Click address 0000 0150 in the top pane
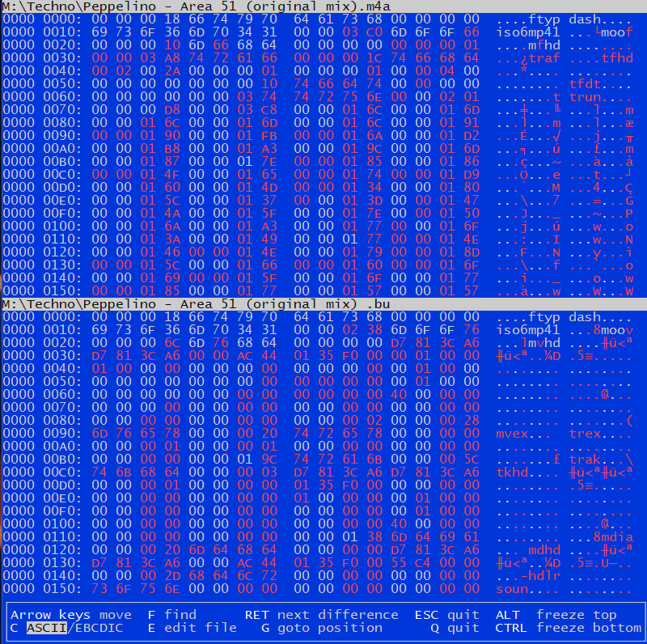Viewport: 647px width, 644px height. point(42,290)
